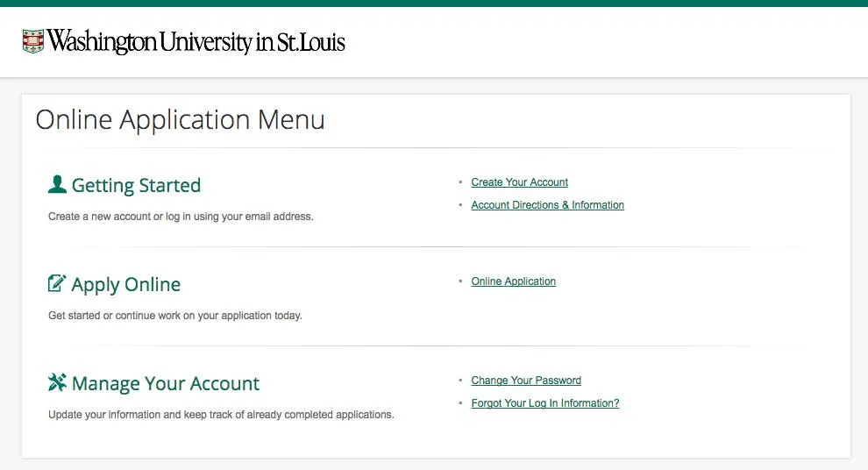
Task: Open Forgot Your Log In Information? link
Action: click(x=544, y=403)
